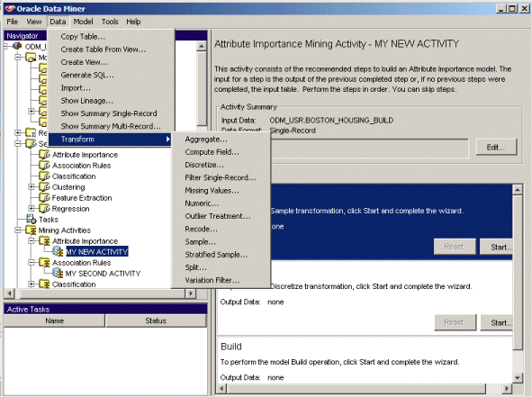
Task: Select Outlier Treatment in submenu
Action: 221,216
